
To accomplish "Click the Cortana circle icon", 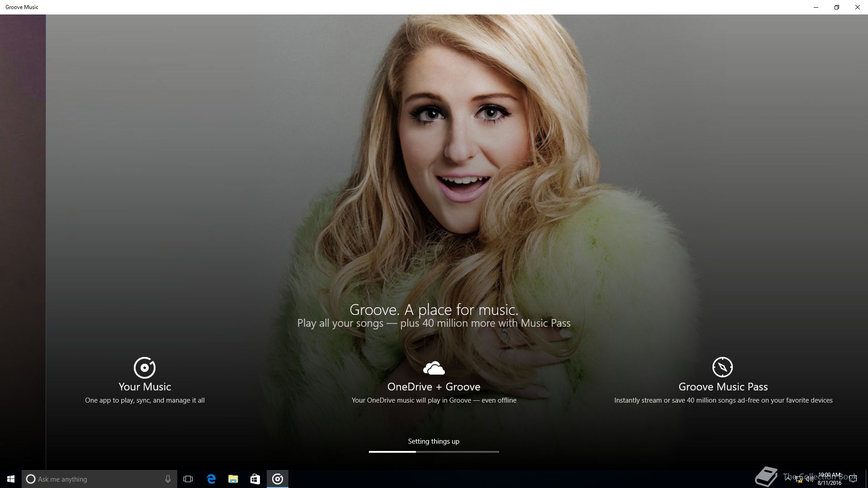I will pyautogui.click(x=31, y=479).
